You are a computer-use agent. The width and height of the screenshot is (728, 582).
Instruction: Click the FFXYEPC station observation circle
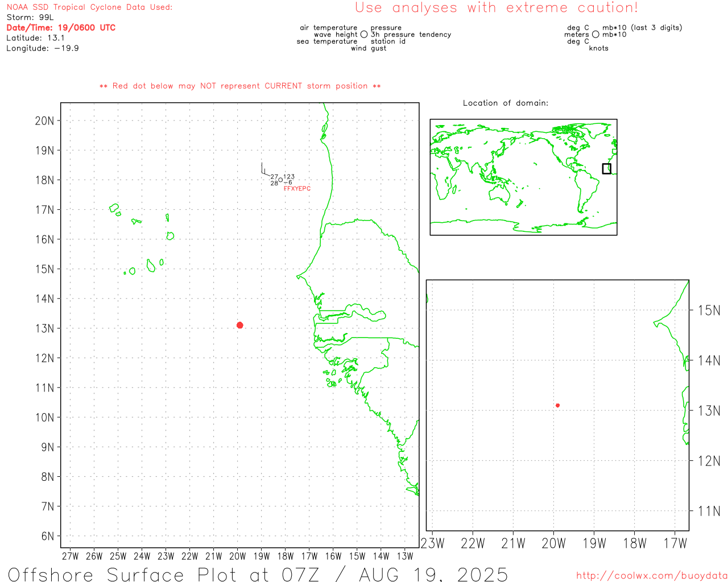click(280, 180)
